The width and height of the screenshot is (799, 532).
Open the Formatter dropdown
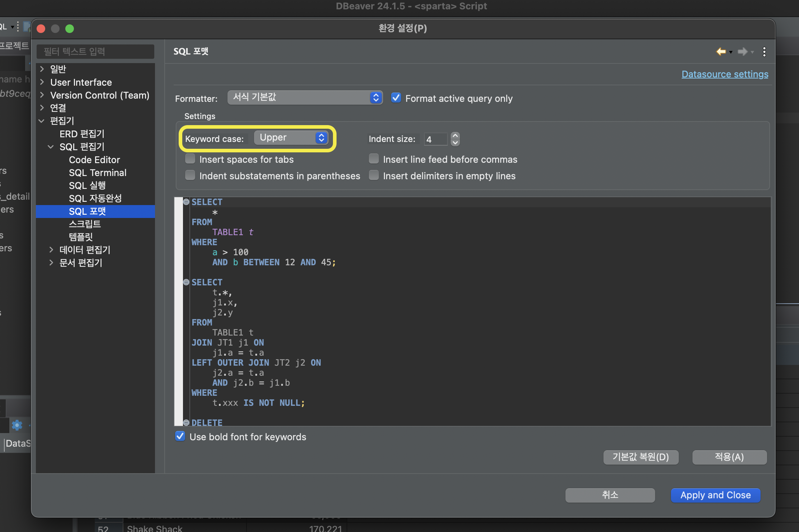click(x=305, y=98)
